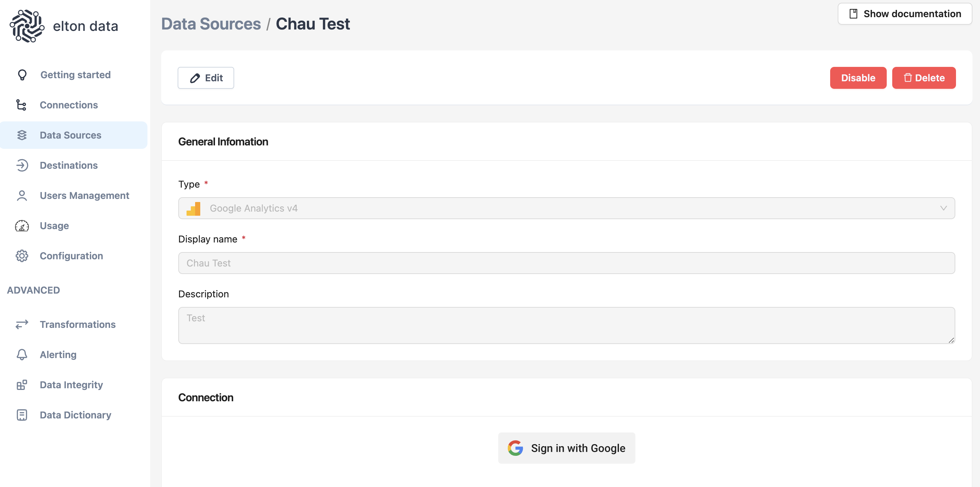The image size is (980, 487).
Task: Click the Destinations arrow icon
Action: pyautogui.click(x=22, y=166)
